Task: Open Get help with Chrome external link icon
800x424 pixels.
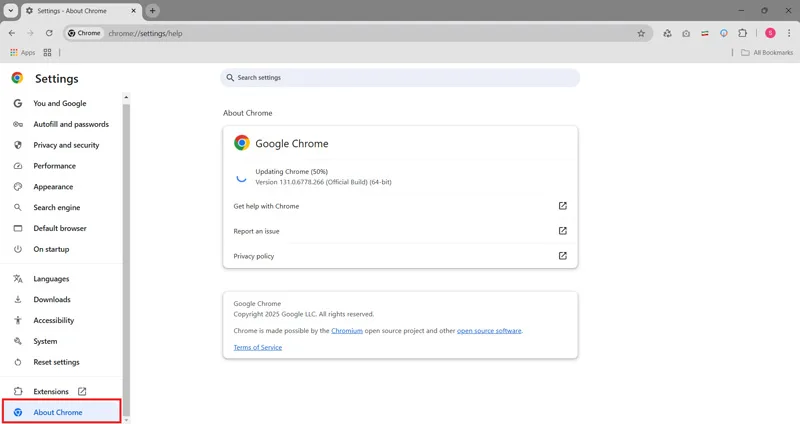Action: click(x=562, y=206)
